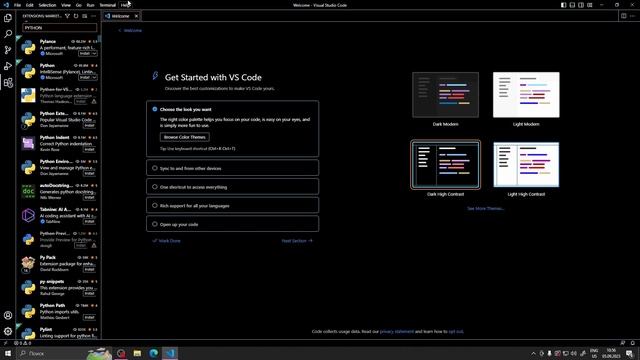Choose the Light Modern theme thumbnail
The width and height of the screenshot is (640, 360).
pyautogui.click(x=526, y=95)
